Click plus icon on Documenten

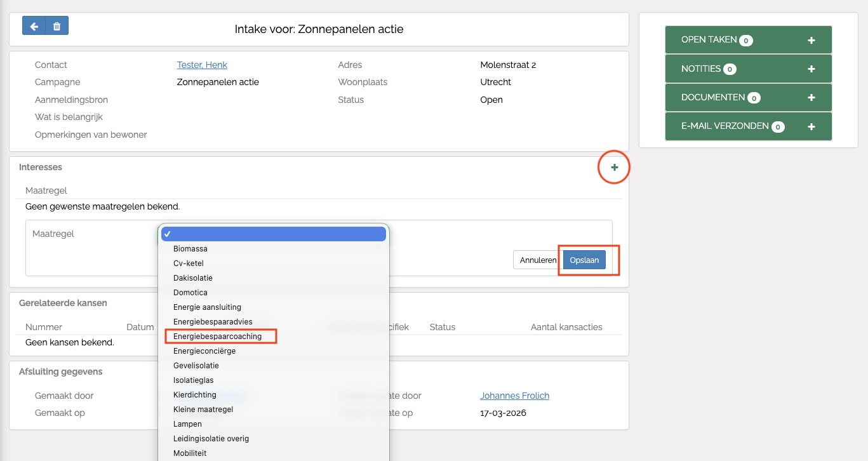[811, 98]
